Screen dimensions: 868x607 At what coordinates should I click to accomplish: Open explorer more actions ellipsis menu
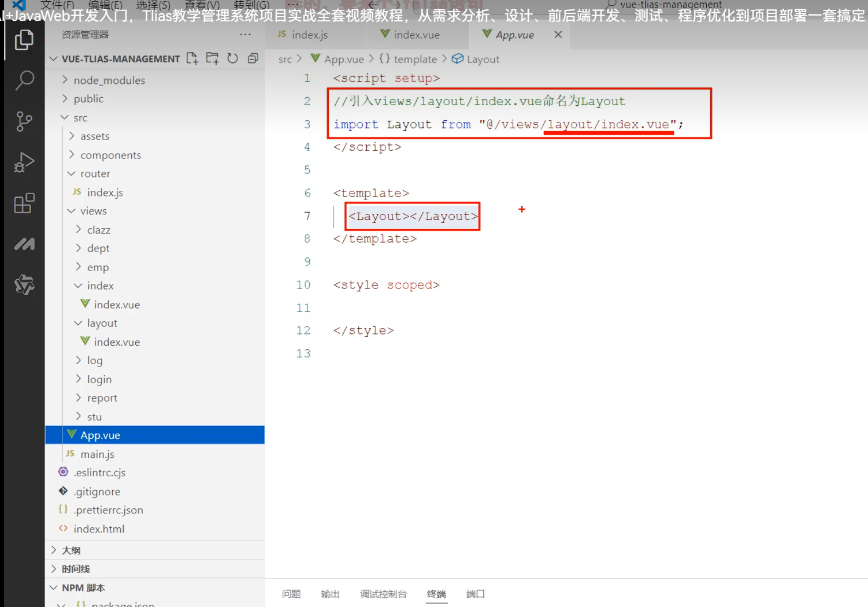click(245, 35)
